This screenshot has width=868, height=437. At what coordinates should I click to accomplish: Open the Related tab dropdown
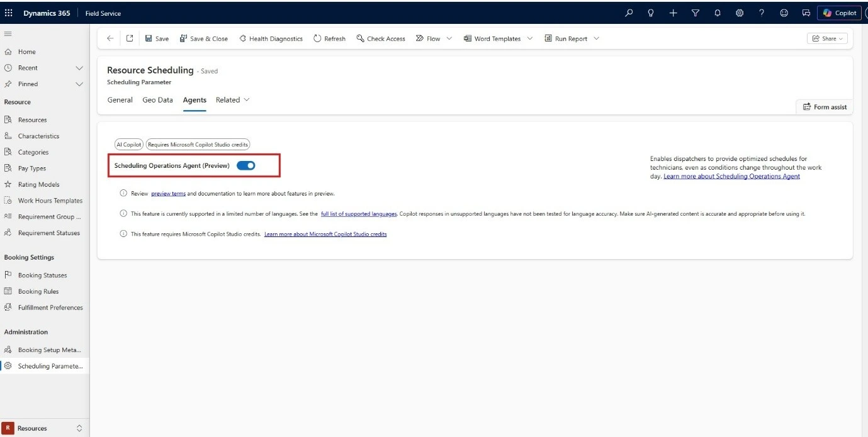232,100
